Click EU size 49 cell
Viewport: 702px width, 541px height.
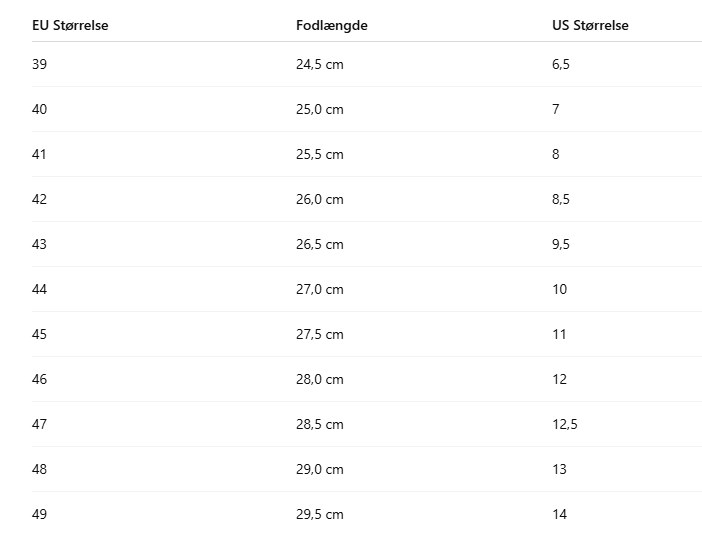(40, 514)
